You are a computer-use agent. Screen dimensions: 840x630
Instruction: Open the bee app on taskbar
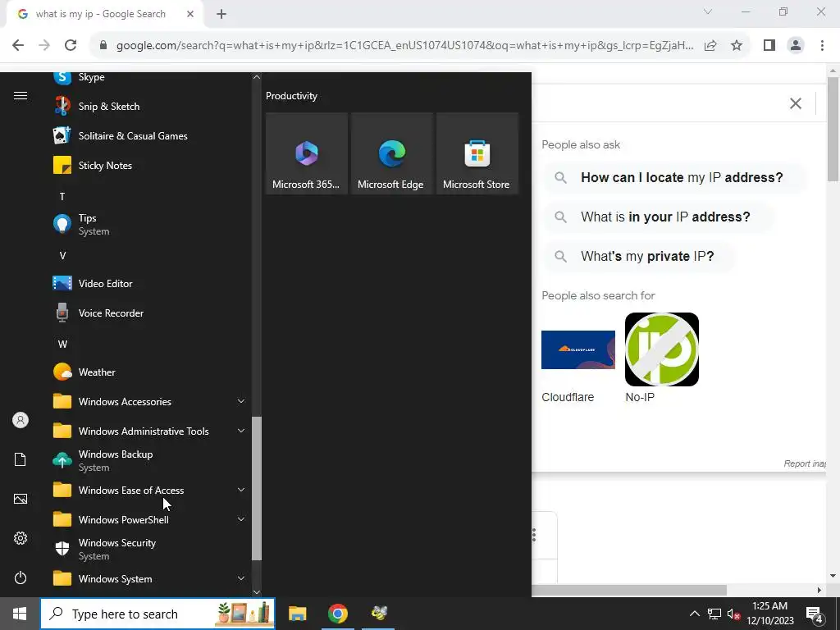379,614
